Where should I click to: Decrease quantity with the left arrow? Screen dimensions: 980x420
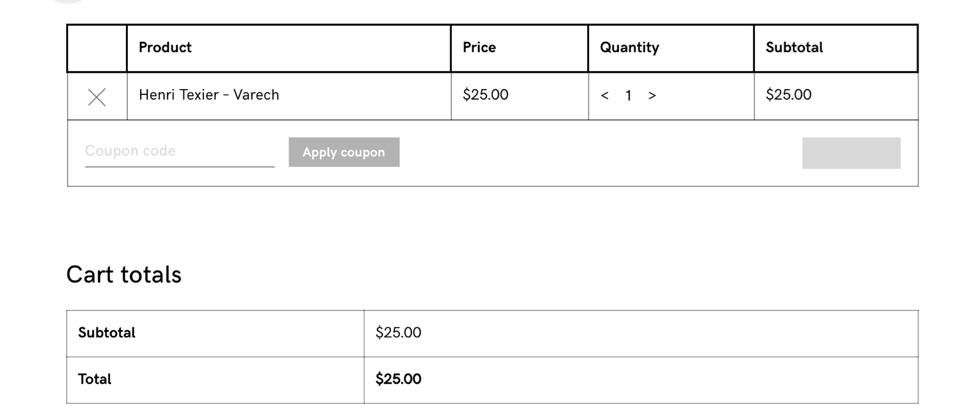tap(604, 96)
